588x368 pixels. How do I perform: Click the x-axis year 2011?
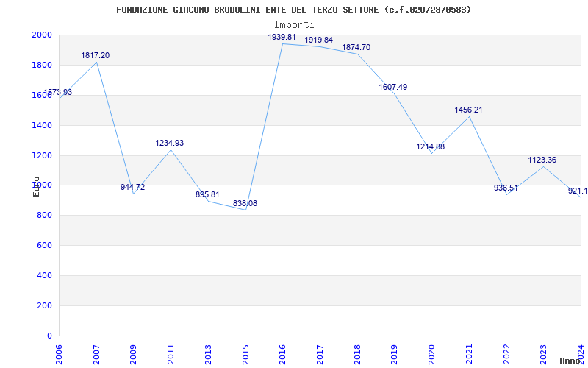[x=171, y=355]
